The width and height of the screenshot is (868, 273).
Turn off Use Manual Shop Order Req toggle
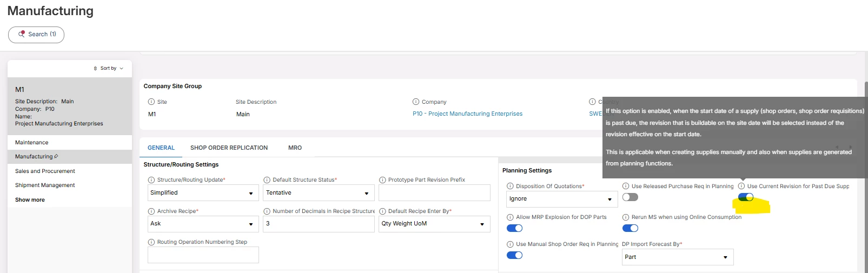pyautogui.click(x=514, y=255)
